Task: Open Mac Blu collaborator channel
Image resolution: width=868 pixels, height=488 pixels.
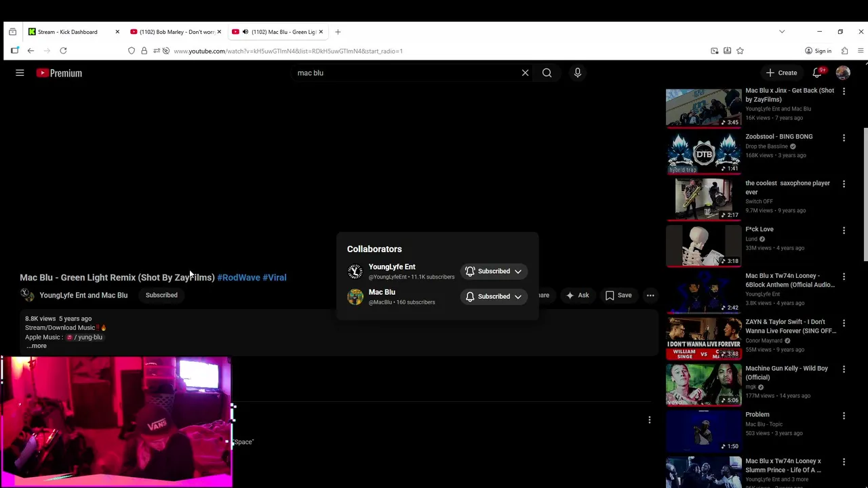Action: pyautogui.click(x=382, y=292)
